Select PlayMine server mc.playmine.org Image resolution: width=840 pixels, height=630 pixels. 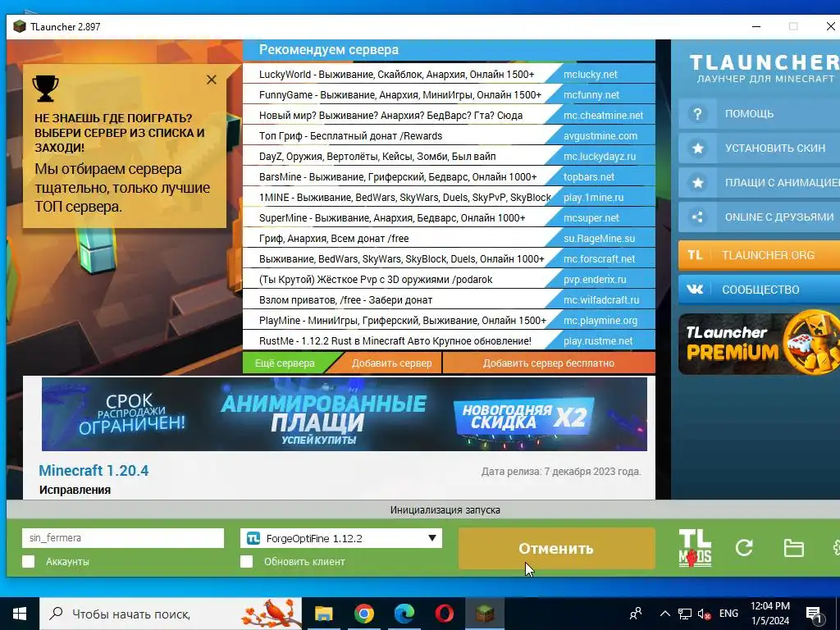[449, 321]
